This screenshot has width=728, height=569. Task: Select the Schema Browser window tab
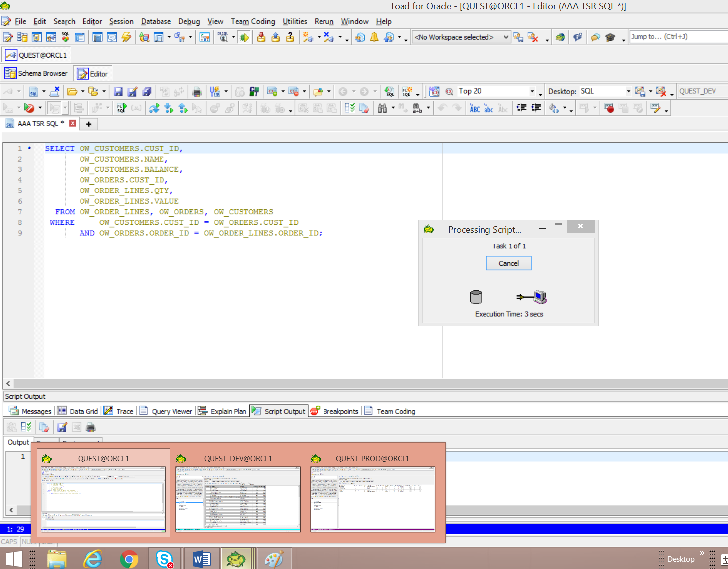pyautogui.click(x=36, y=73)
